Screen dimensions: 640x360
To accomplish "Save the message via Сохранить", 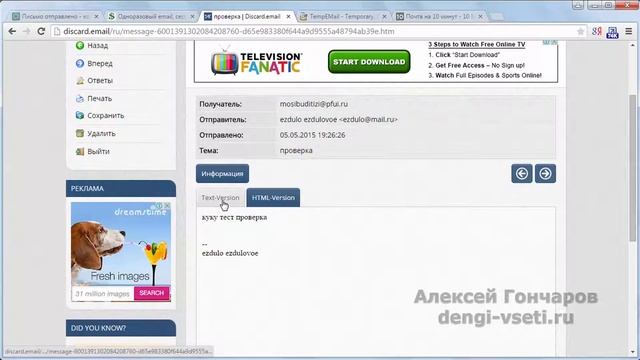I will [105, 116].
